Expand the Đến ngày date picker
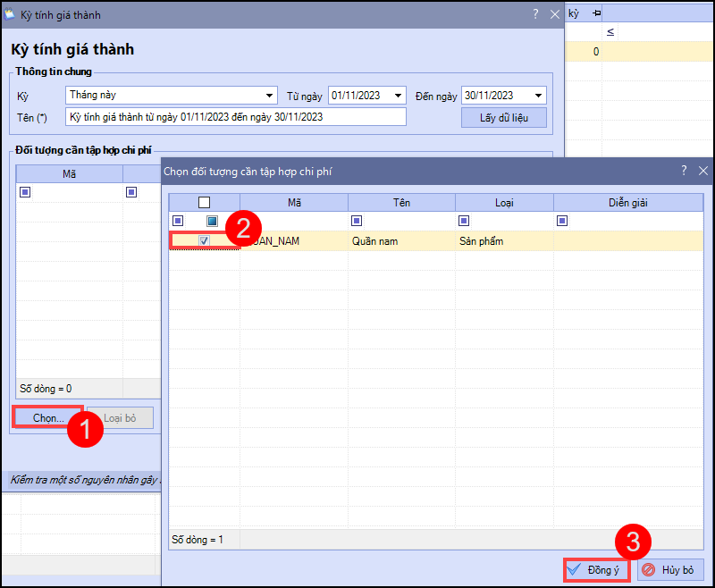This screenshot has width=715, height=588. click(x=538, y=96)
